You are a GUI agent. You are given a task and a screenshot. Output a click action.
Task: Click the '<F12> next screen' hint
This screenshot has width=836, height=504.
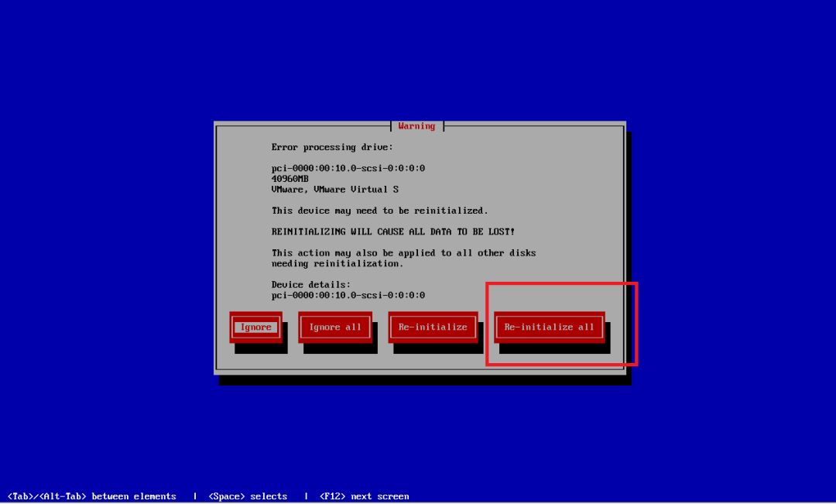click(x=364, y=496)
